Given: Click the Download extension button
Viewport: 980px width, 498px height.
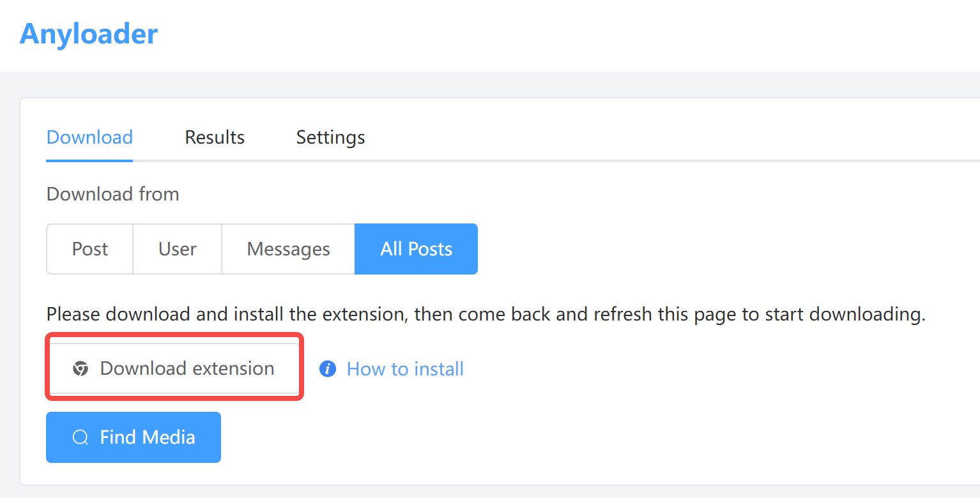Looking at the screenshot, I should 174,368.
